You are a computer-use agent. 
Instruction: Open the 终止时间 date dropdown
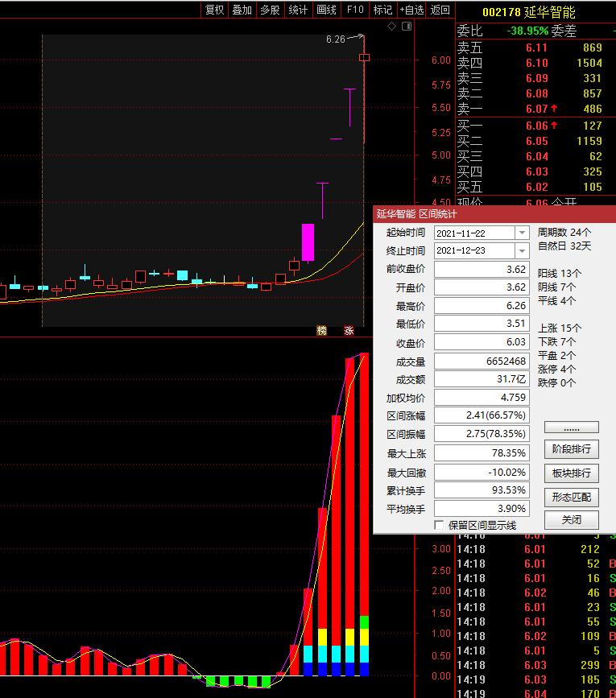[522, 251]
